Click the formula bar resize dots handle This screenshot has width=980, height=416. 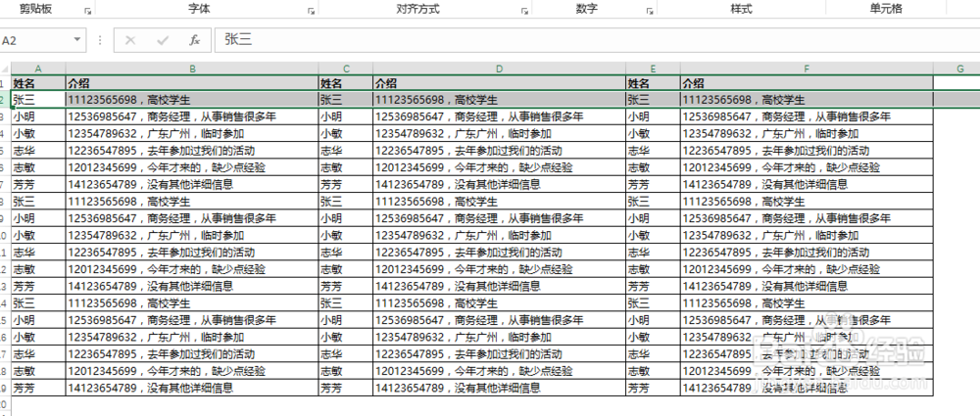coord(100,40)
